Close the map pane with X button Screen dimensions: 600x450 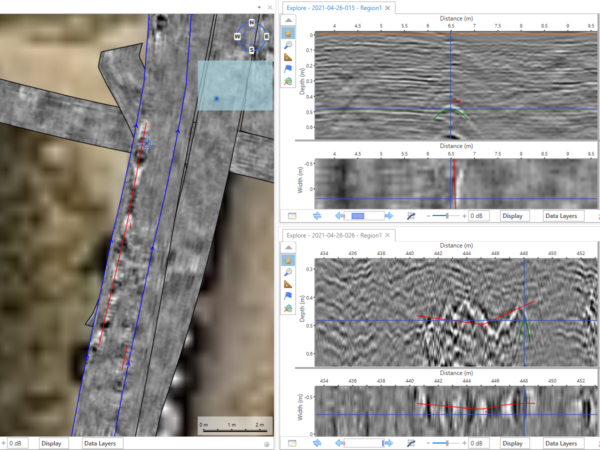(x=270, y=7)
